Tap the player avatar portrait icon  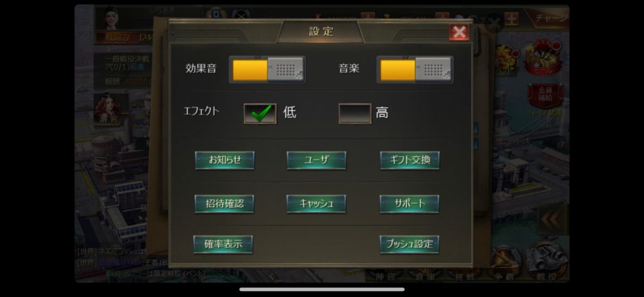(x=111, y=18)
